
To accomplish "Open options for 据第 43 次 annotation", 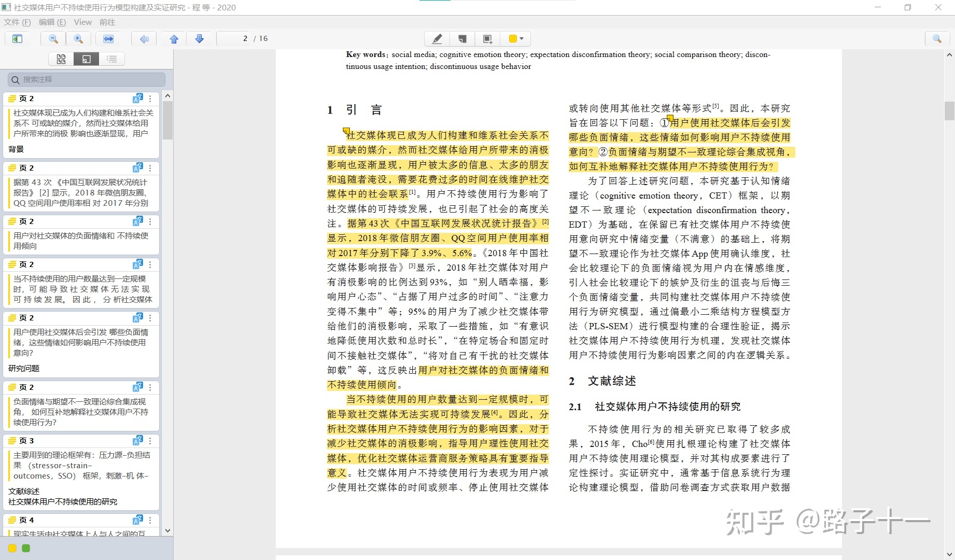I will coord(150,168).
